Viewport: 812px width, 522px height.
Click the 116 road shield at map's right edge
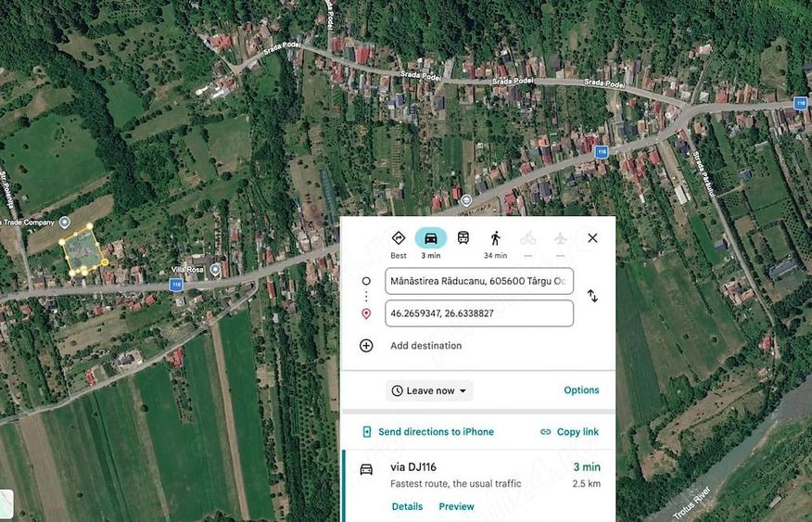coord(801,103)
